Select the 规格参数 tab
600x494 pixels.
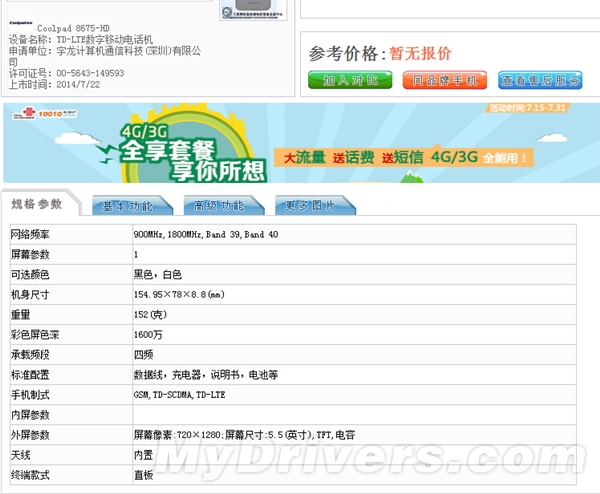(x=37, y=204)
